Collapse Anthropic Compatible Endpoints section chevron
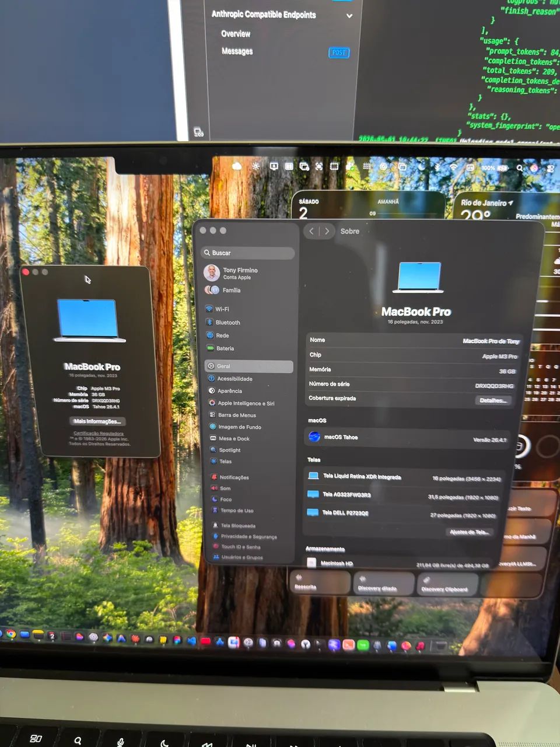The height and width of the screenshot is (747, 560). click(x=349, y=16)
